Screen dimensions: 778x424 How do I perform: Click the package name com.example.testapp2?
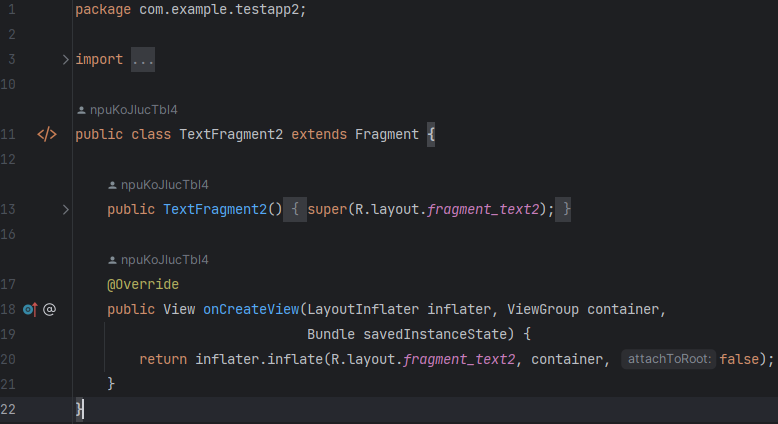click(219, 9)
